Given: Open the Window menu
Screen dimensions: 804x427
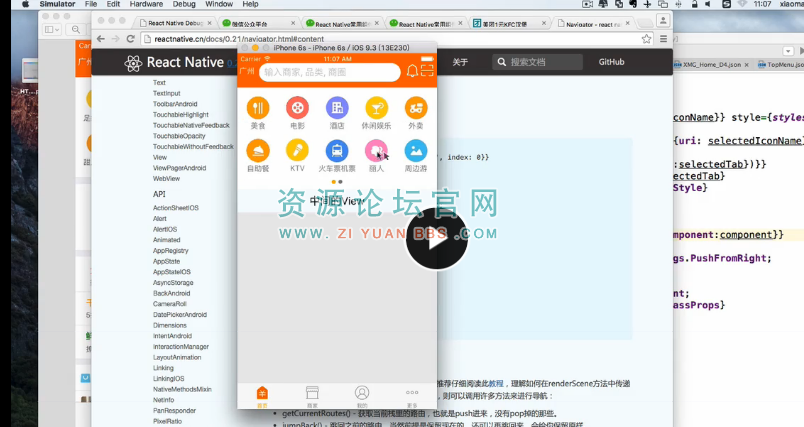Looking at the screenshot, I should (219, 4).
